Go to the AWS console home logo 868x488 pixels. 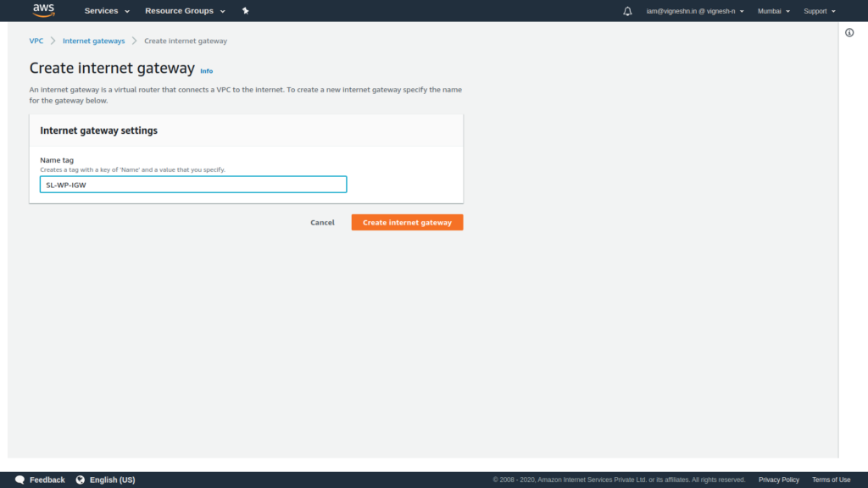(x=43, y=10)
